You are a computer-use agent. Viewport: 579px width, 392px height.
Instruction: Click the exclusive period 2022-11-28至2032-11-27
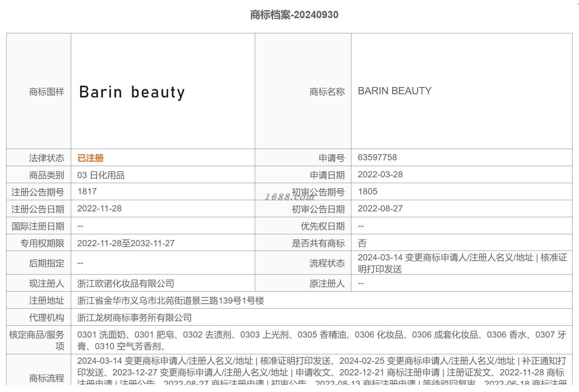126,243
